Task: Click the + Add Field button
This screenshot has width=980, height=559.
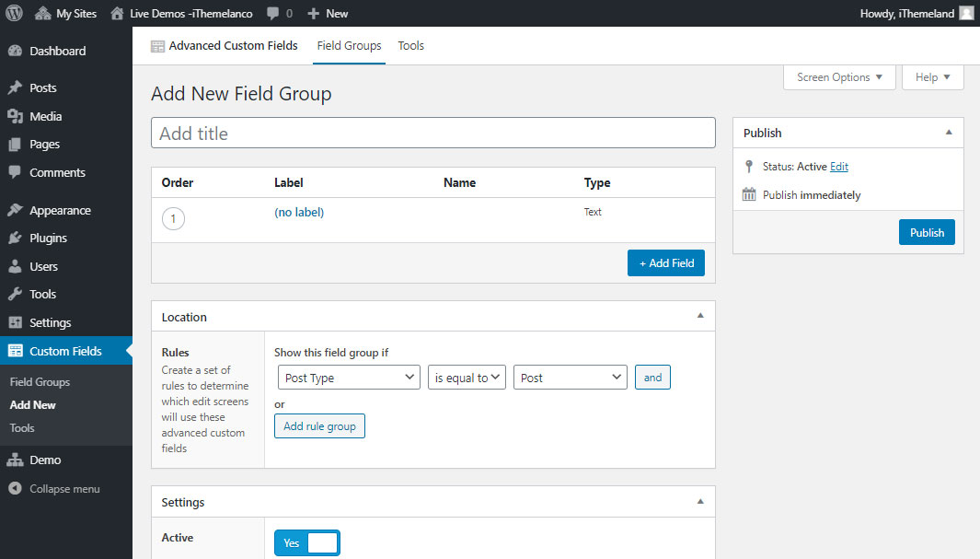Action: (x=665, y=263)
